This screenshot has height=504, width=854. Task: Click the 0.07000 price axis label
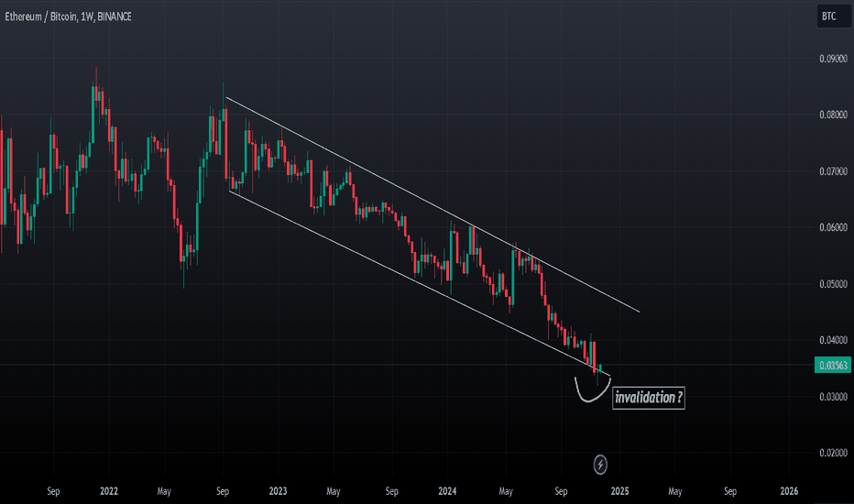pos(833,171)
